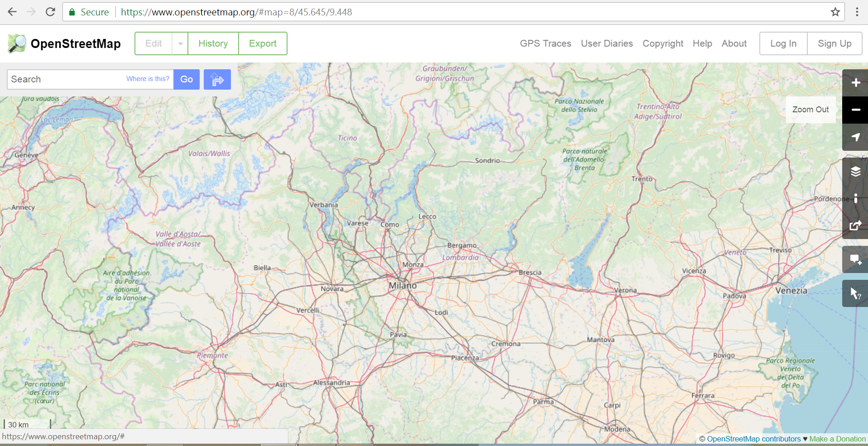Add a note to the map
This screenshot has height=446, width=868.
[x=855, y=260]
